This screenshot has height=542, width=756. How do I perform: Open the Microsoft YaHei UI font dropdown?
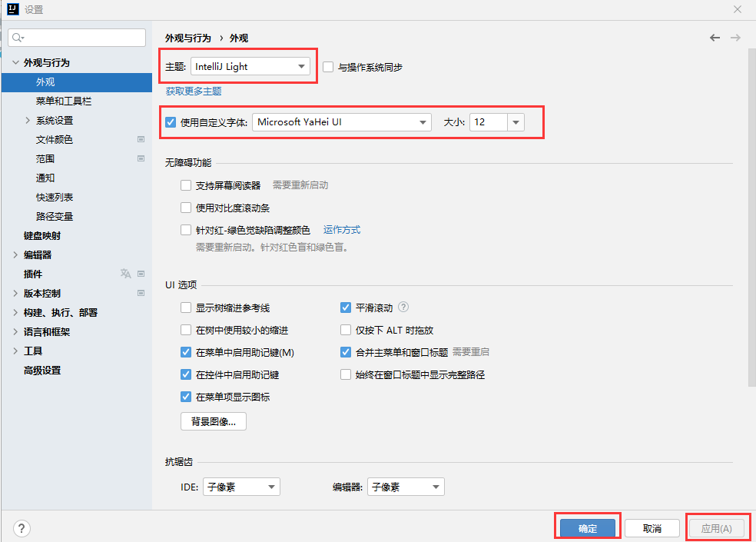pyautogui.click(x=341, y=122)
